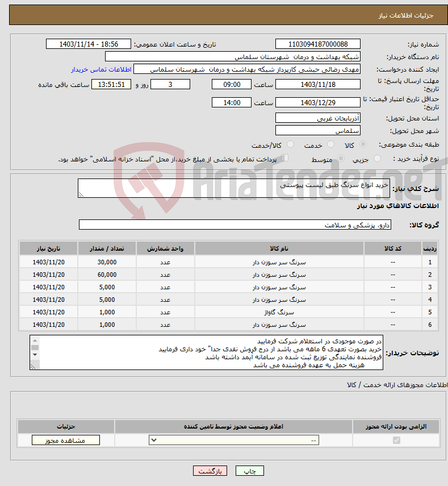Image resolution: width=448 pixels, height=486 pixels.
Task: Toggle the اسناد خزانه اسلامی payment checkbox
Action: [284, 158]
